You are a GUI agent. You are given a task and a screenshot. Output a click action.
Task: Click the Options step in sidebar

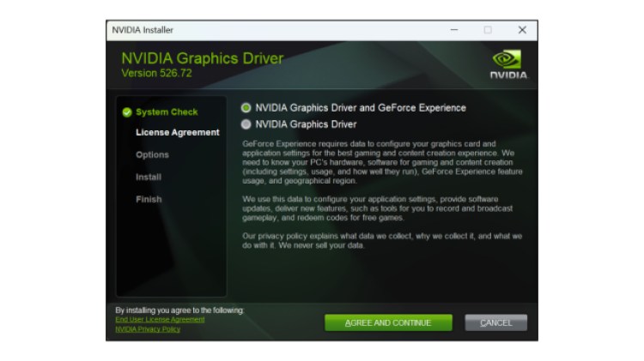click(x=152, y=155)
